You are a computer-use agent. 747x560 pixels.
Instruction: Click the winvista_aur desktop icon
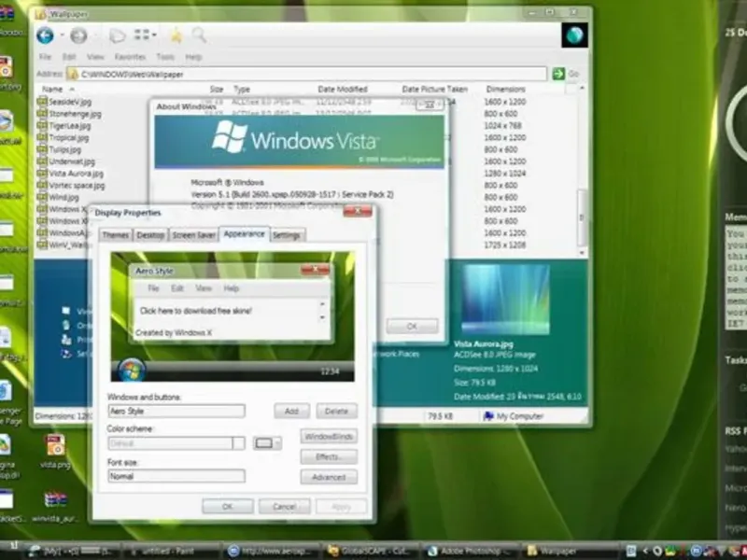click(x=56, y=500)
